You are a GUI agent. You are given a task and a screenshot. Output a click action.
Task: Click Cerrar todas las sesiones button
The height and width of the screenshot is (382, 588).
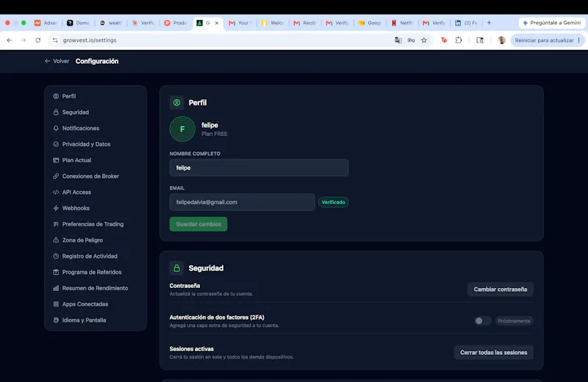[x=493, y=353]
